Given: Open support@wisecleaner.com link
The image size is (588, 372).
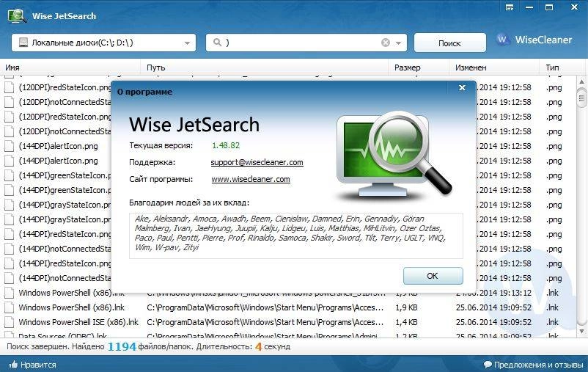Looking at the screenshot, I should click(x=257, y=163).
